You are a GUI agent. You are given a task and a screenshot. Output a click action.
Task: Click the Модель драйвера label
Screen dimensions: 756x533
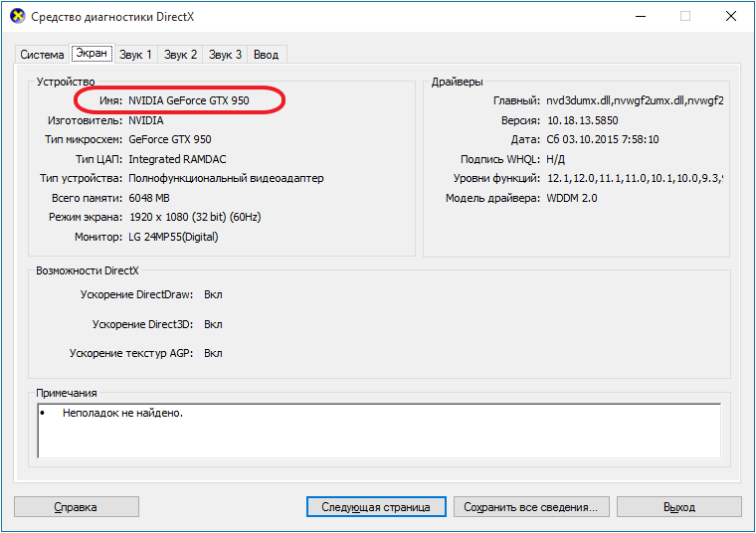click(x=492, y=198)
